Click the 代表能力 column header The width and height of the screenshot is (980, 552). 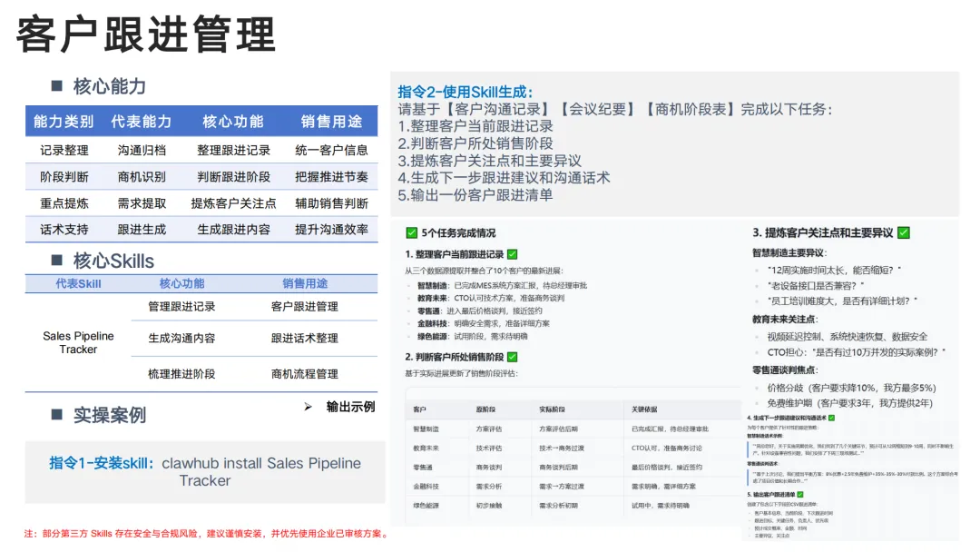[x=142, y=122]
